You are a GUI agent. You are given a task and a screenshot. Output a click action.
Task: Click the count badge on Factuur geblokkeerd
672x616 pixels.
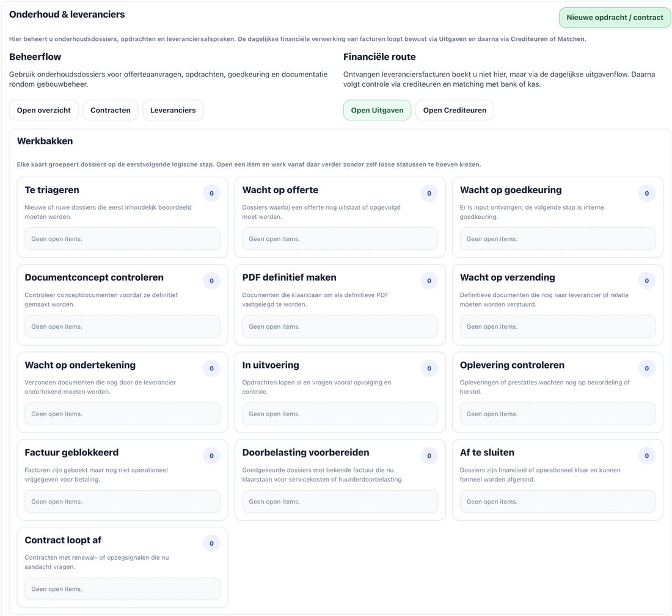click(211, 456)
